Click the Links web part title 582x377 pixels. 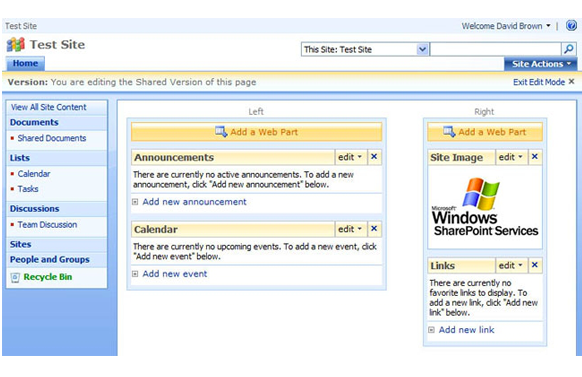click(442, 266)
